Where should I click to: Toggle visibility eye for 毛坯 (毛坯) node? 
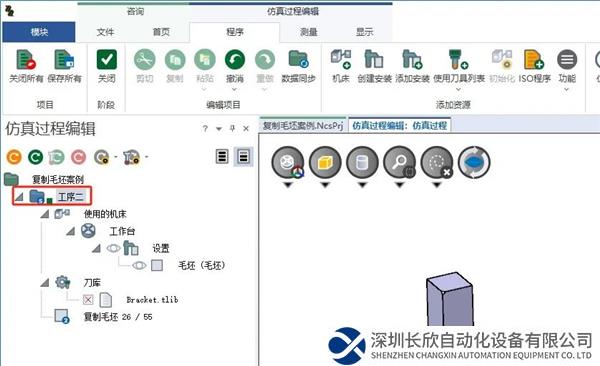click(x=139, y=265)
